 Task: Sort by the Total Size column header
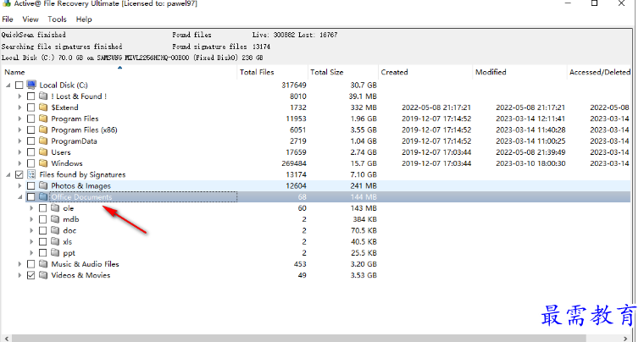(343, 72)
